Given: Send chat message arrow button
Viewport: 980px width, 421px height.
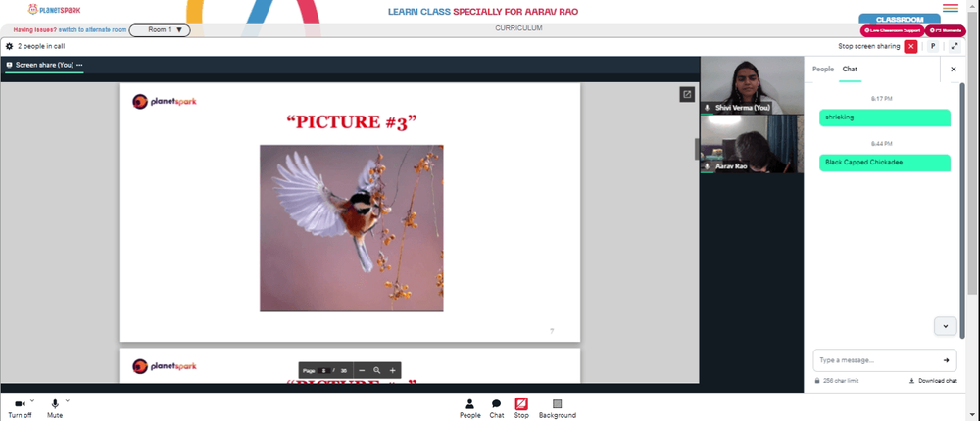Looking at the screenshot, I should 947,360.
